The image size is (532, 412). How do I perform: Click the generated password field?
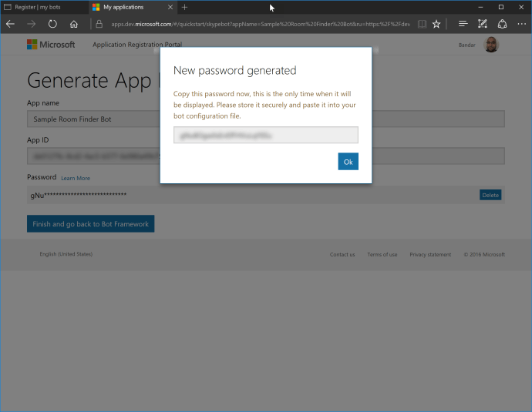265,136
